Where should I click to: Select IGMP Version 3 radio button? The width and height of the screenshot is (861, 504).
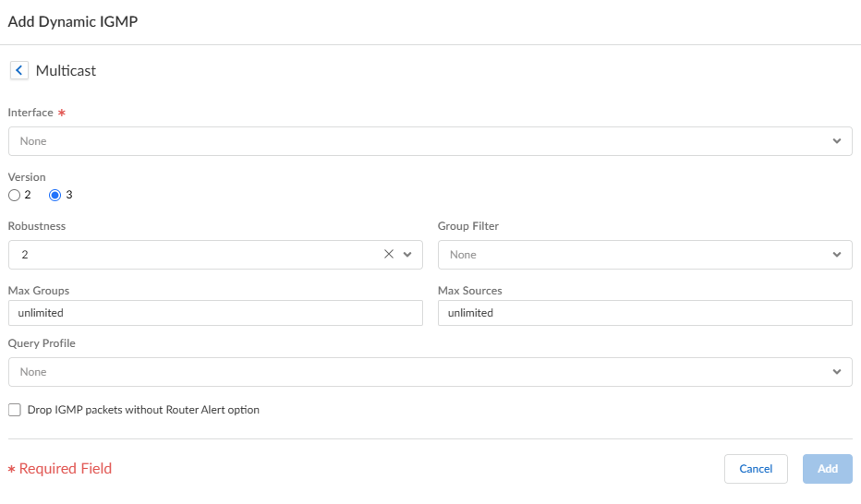point(55,195)
